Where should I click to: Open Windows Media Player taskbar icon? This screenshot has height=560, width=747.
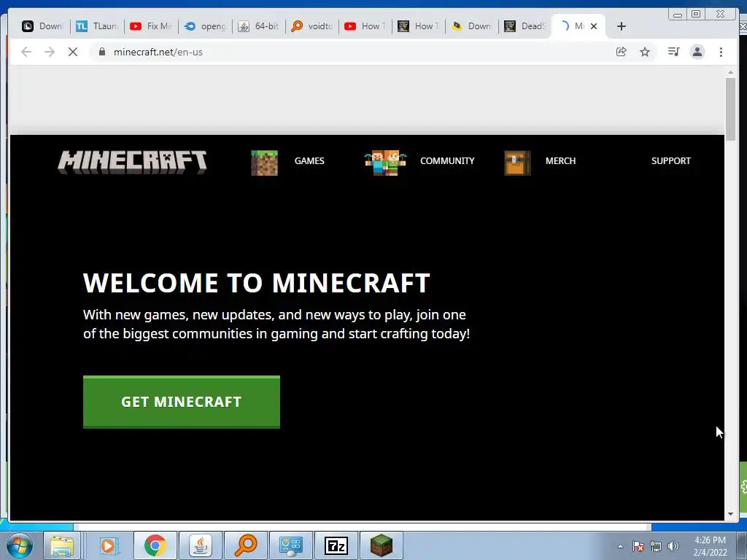[x=108, y=545]
